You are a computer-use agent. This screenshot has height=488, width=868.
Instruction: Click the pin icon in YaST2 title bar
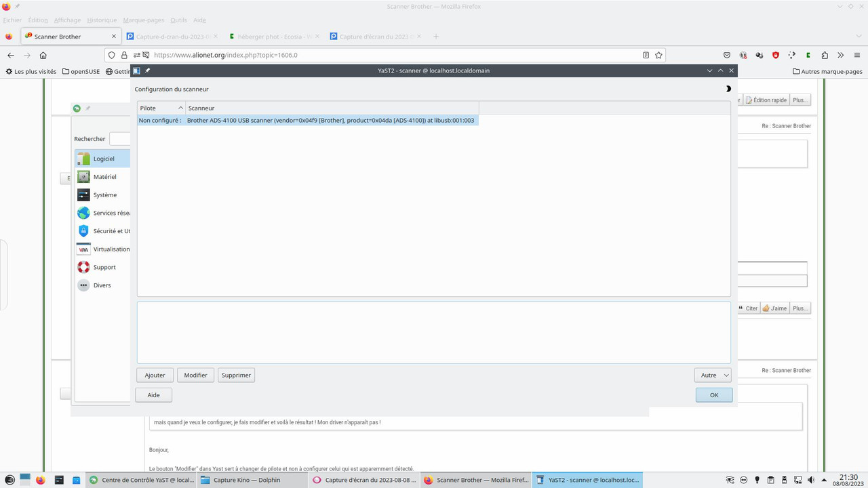click(x=147, y=70)
